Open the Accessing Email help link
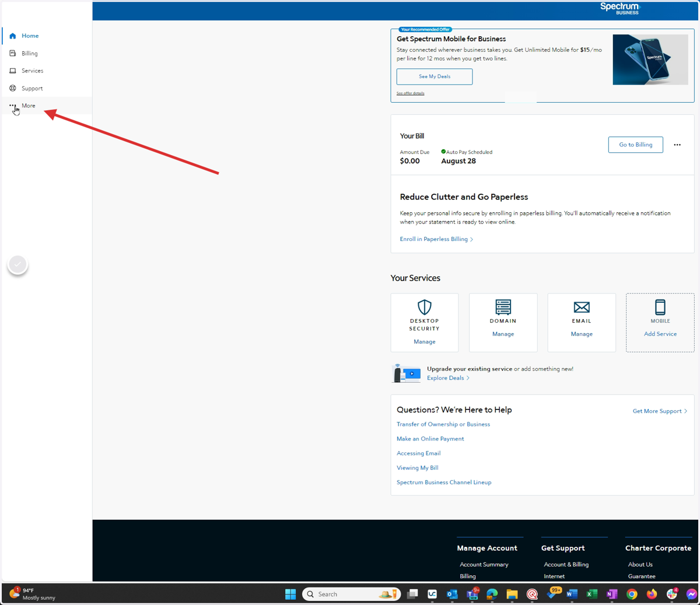 tap(419, 453)
